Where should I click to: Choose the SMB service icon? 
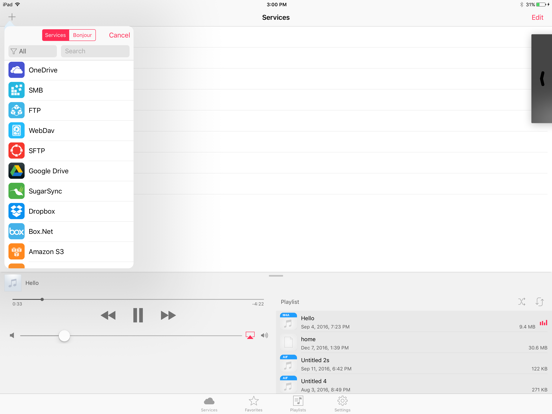pyautogui.click(x=17, y=90)
